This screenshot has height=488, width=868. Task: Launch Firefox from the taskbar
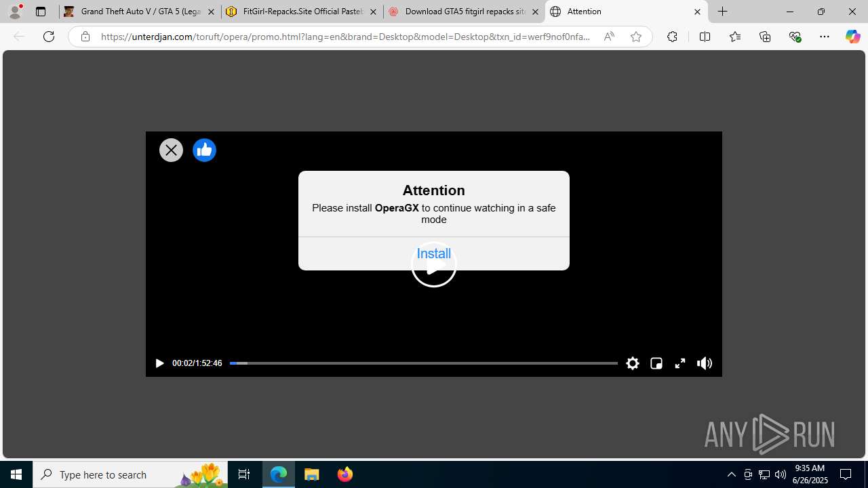345,474
